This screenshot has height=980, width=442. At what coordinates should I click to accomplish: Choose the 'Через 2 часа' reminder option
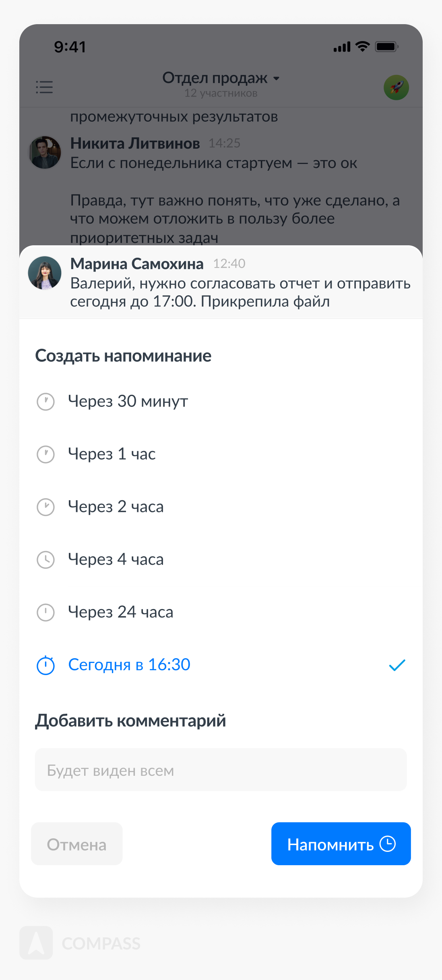coord(116,507)
